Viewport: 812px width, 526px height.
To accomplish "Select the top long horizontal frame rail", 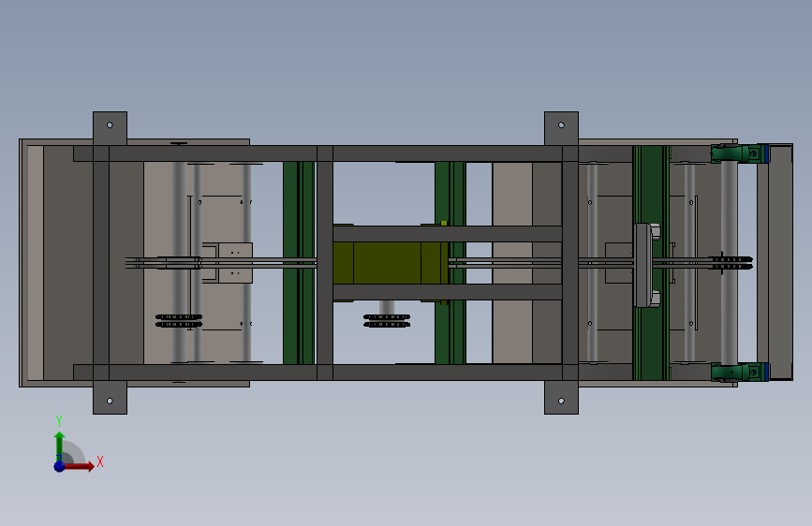I will point(317,153).
